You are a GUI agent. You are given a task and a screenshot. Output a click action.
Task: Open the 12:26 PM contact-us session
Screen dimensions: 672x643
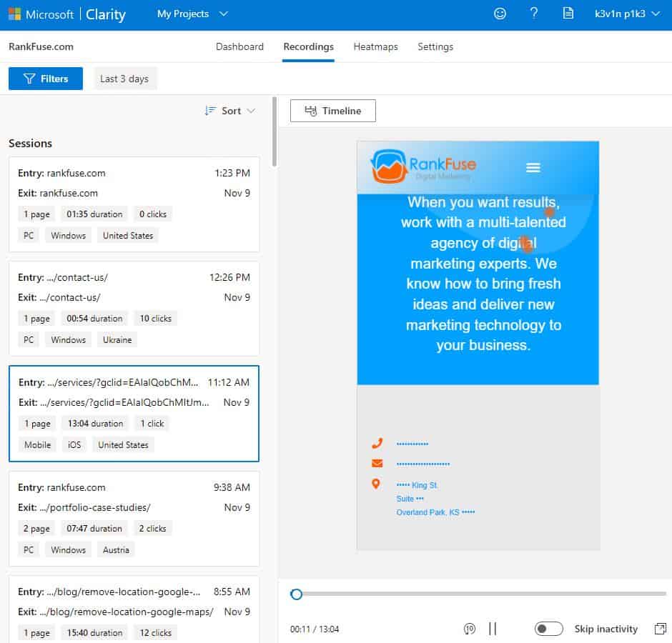[x=134, y=309]
